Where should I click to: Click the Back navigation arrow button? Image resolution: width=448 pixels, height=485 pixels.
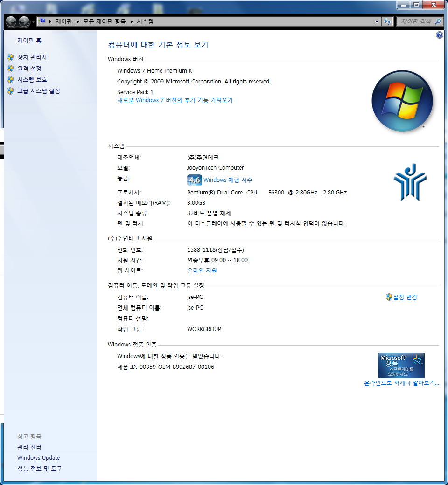[x=11, y=21]
